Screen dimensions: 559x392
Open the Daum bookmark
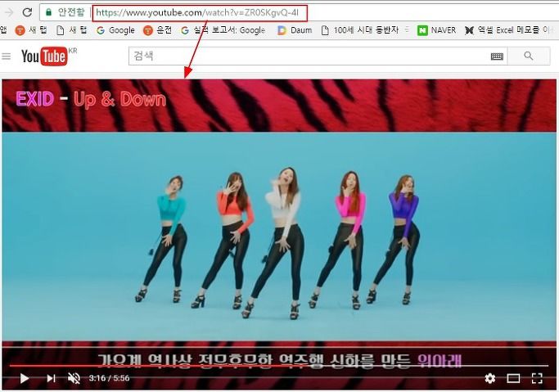pos(295,30)
